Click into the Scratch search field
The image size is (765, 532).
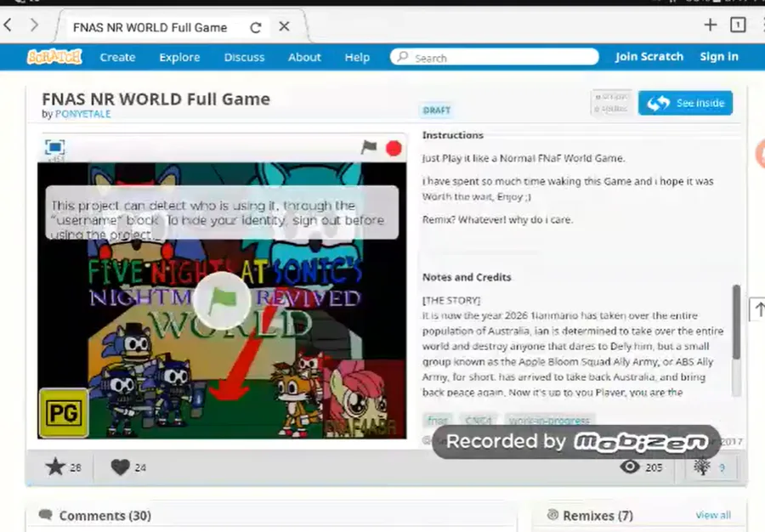point(494,57)
